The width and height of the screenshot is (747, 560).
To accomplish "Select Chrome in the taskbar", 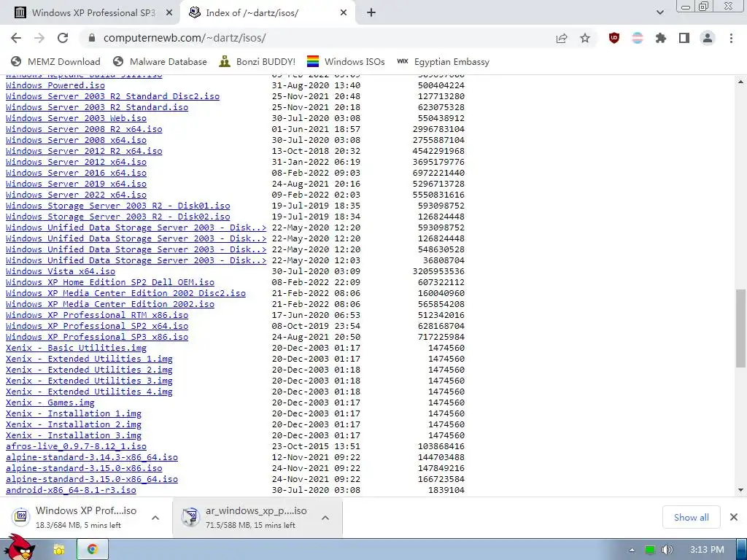I will (93, 550).
